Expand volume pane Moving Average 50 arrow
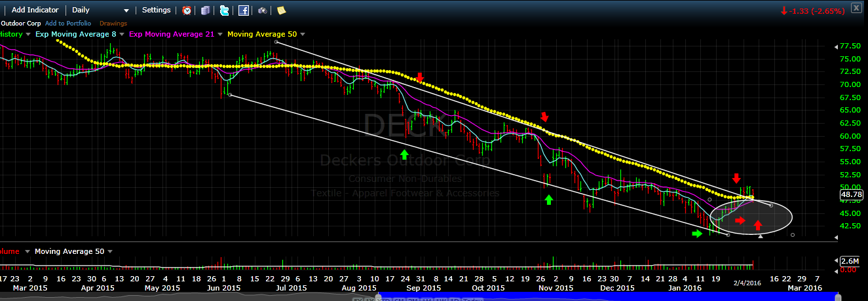Screen dimensions: 868x301 [x=110, y=251]
